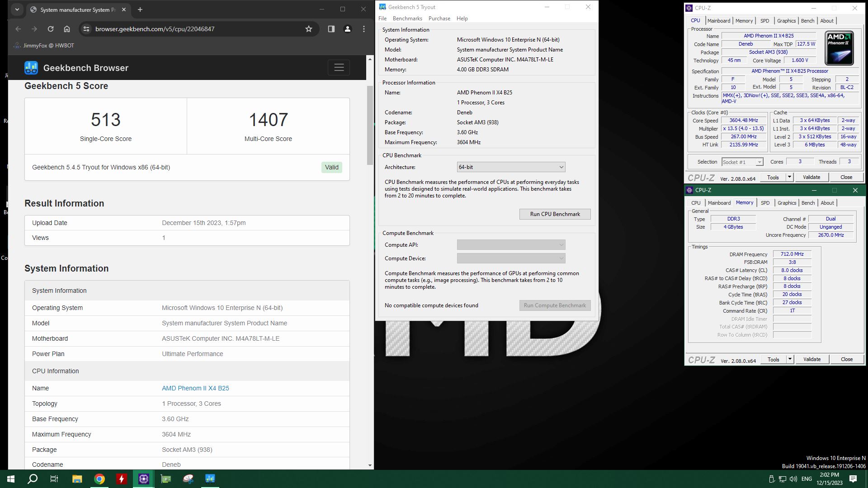The width and height of the screenshot is (868, 488).
Task: Close the System manufacturer browser tab
Action: 124,9
